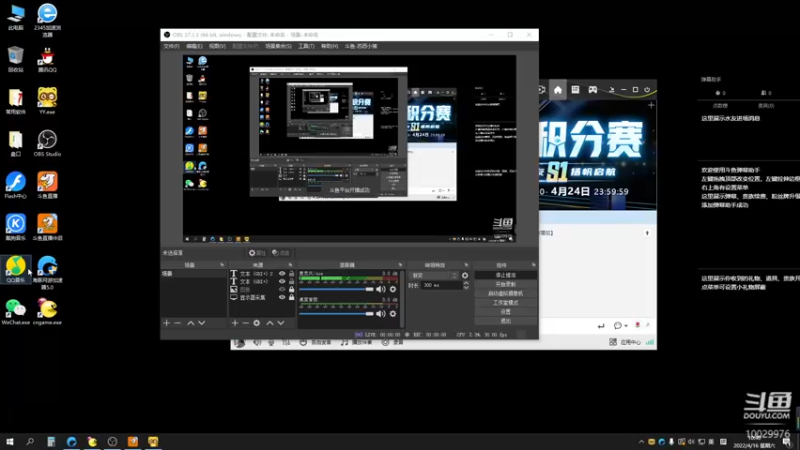Click the source Properties button above the sources panel
800x450 pixels.
257,253
